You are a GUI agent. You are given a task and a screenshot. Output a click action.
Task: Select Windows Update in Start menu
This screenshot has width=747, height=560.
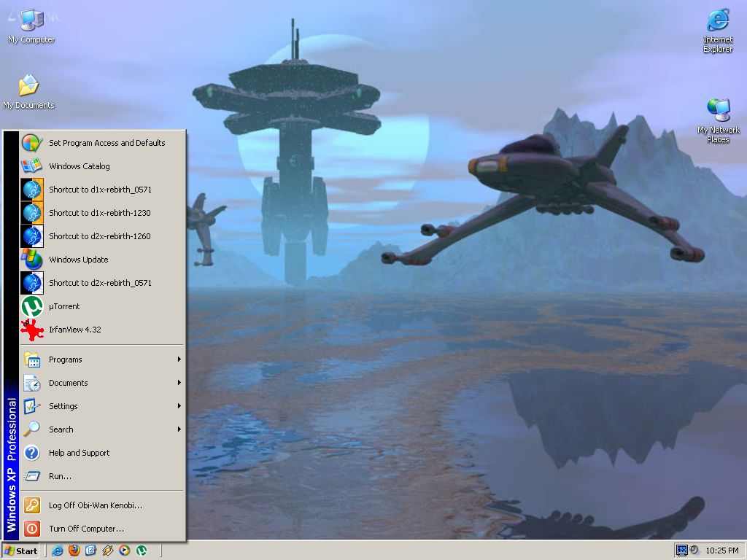78,260
